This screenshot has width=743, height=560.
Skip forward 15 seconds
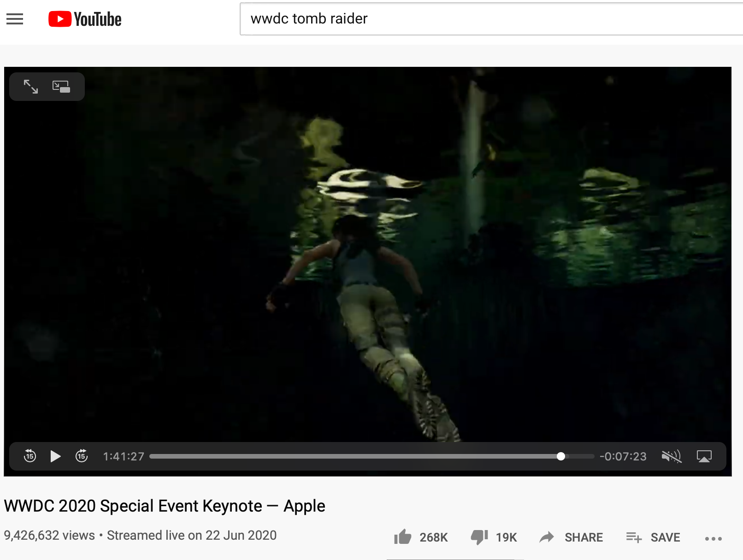[82, 456]
